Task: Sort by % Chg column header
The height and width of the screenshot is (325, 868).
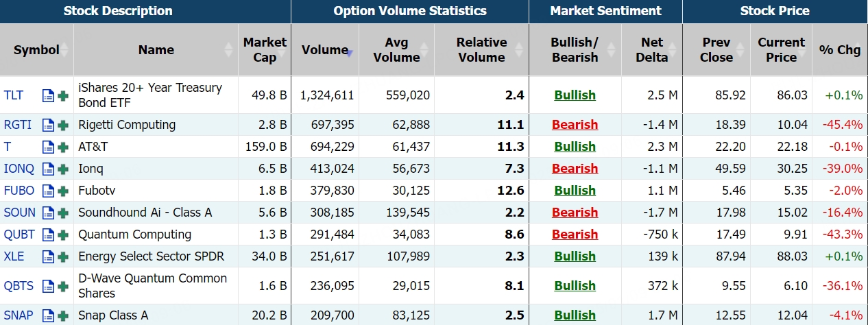Action: (x=840, y=50)
